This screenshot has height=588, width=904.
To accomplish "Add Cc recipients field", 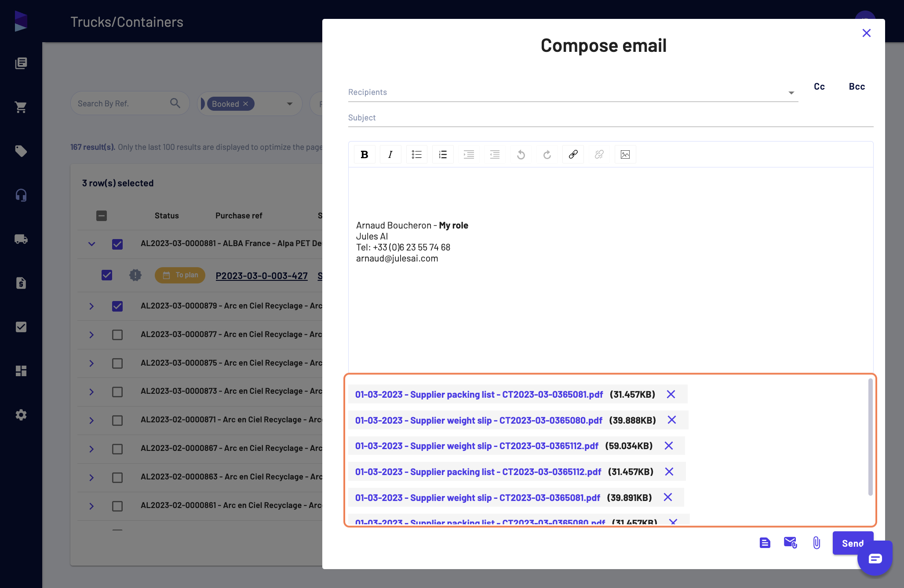I will (x=819, y=87).
